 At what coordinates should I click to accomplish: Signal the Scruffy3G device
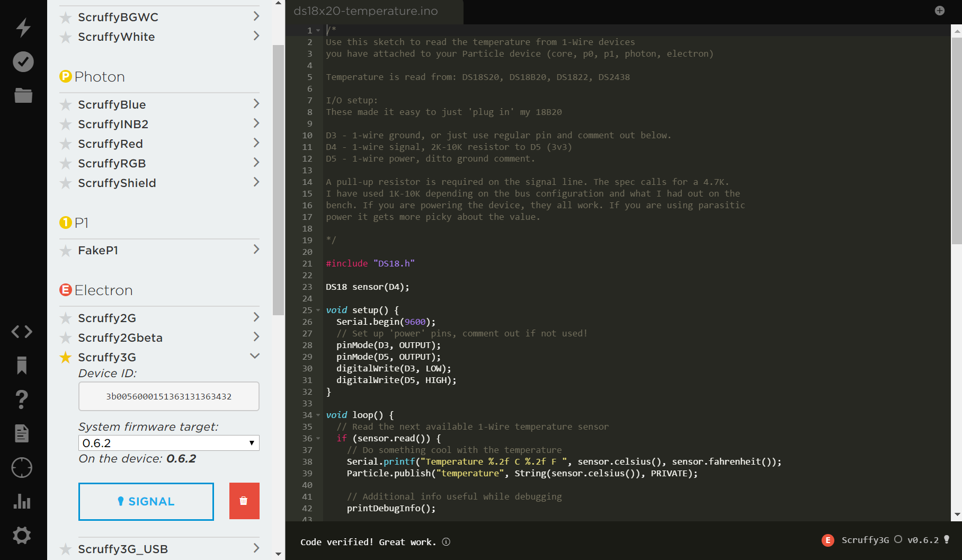[x=146, y=501]
